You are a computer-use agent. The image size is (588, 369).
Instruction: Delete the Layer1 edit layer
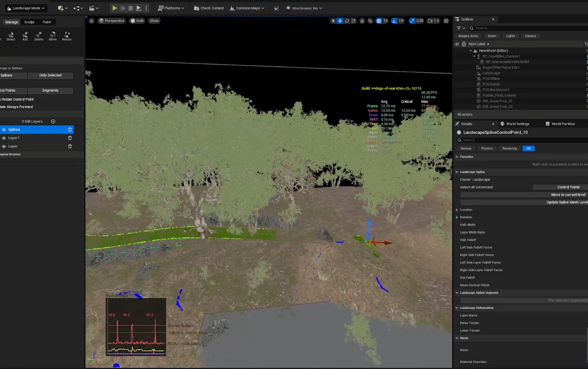tap(70, 138)
